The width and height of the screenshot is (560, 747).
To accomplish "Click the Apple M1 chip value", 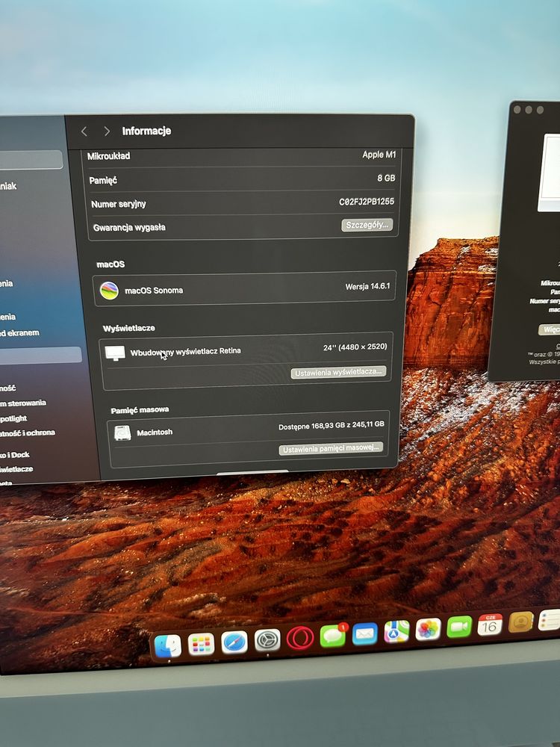I will 379,155.
